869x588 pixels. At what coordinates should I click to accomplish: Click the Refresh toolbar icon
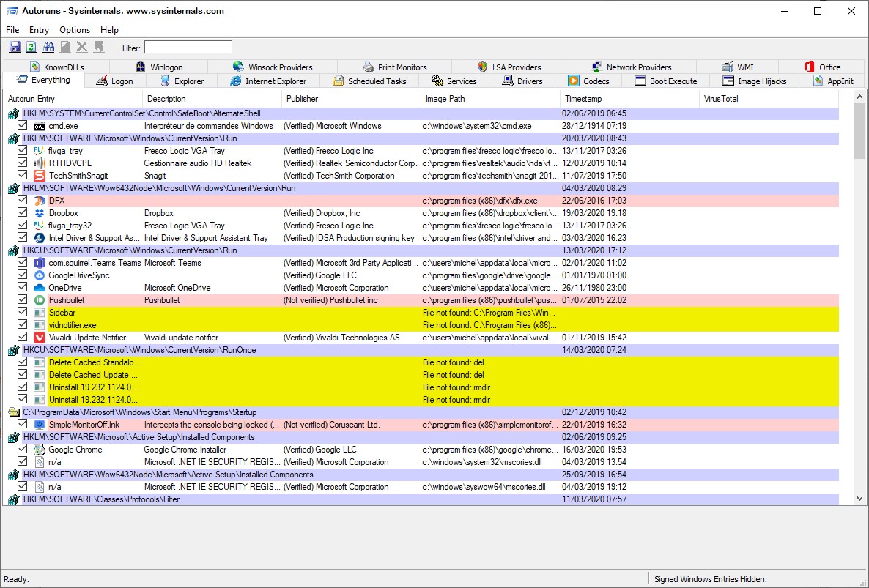(32, 47)
